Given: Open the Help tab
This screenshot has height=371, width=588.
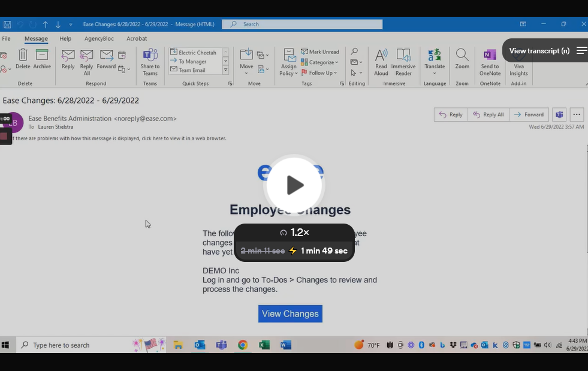Looking at the screenshot, I should [65, 38].
